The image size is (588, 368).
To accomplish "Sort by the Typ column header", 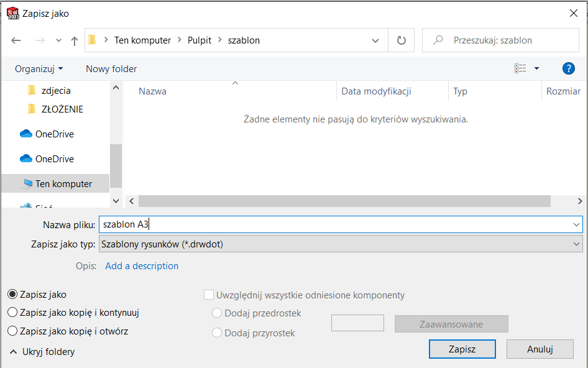I will [460, 91].
